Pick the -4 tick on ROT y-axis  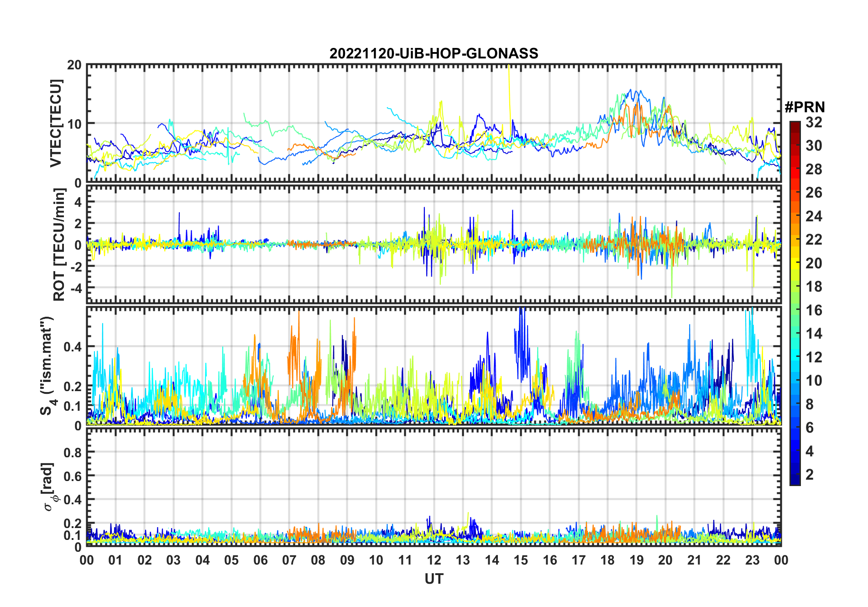point(76,288)
